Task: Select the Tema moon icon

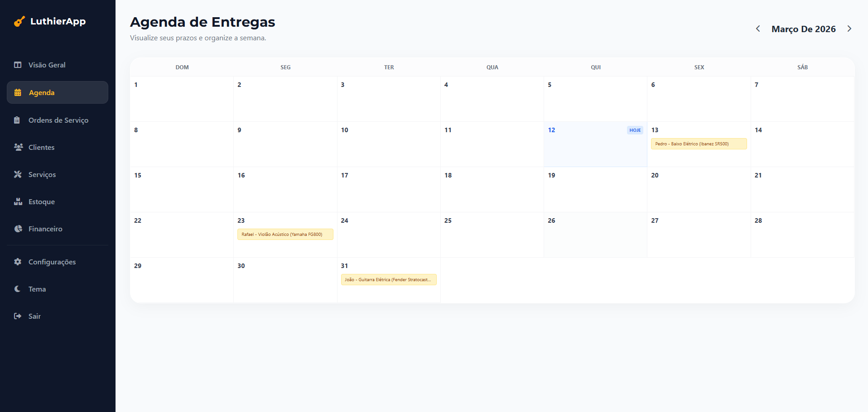Action: tap(18, 289)
